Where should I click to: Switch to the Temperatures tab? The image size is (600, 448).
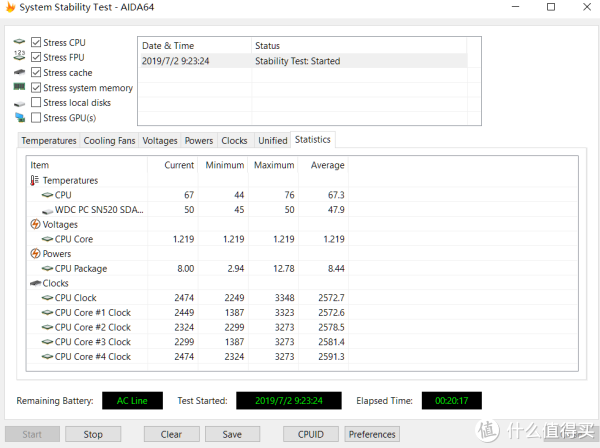tap(49, 140)
